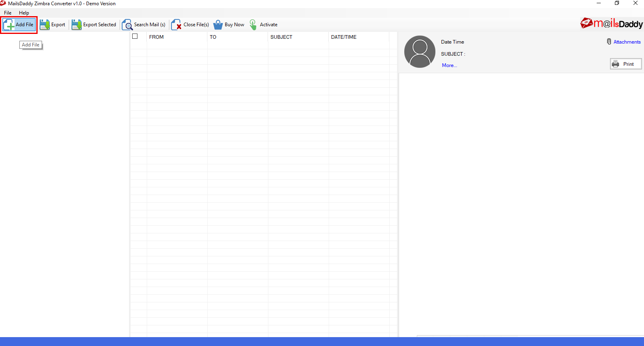Click the Add File toolbar icon
Viewport: 644px width, 346px height.
8,25
